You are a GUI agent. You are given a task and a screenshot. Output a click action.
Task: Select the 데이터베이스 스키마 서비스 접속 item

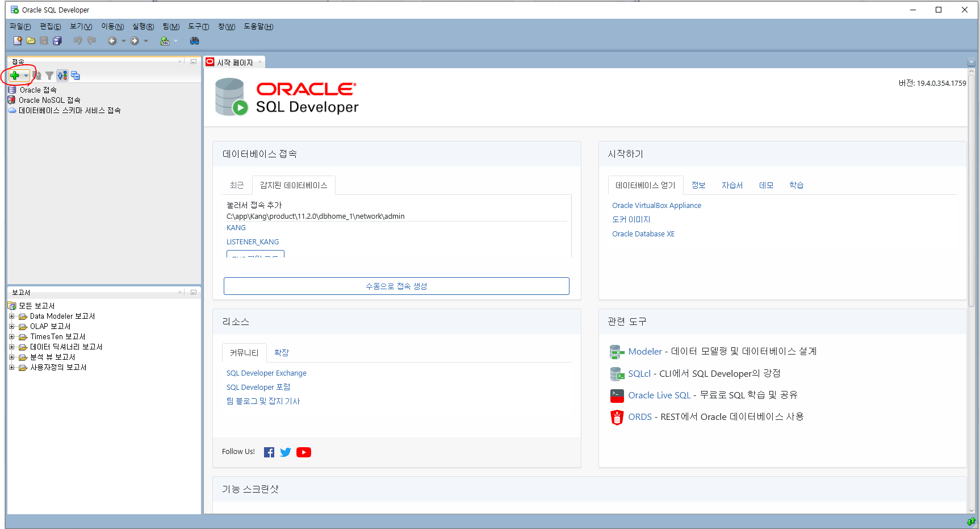70,110
